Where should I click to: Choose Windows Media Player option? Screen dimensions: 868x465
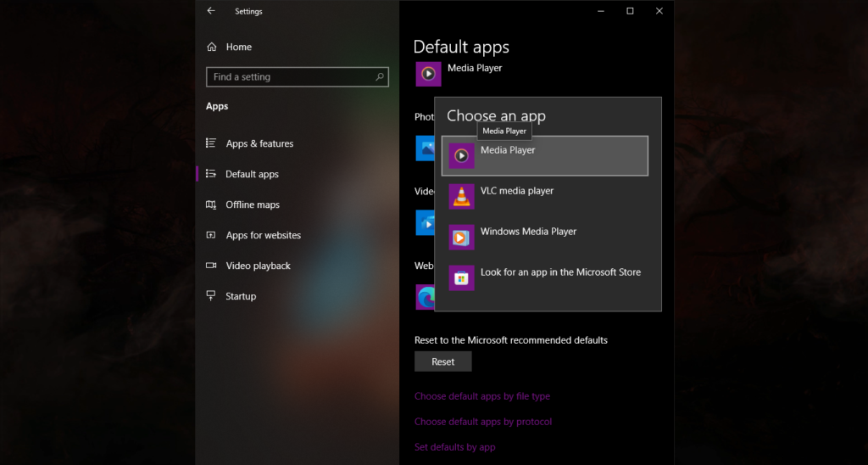pos(545,238)
